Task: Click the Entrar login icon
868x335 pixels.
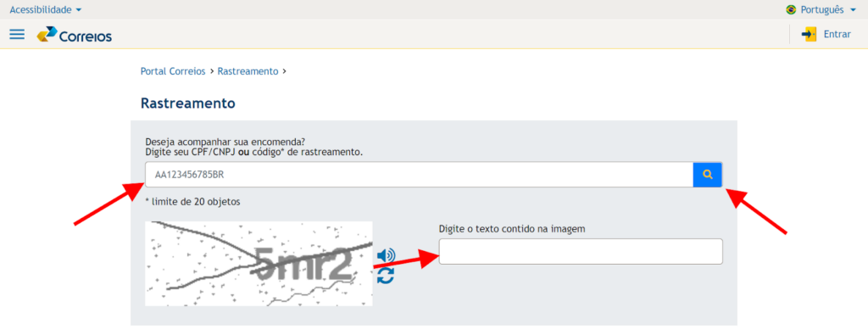Action: pyautogui.click(x=809, y=34)
